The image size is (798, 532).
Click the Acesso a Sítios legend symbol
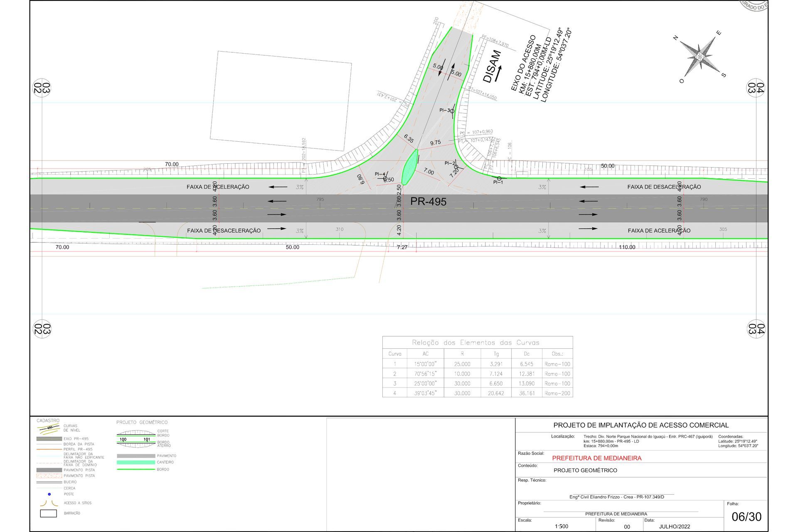coord(48,503)
